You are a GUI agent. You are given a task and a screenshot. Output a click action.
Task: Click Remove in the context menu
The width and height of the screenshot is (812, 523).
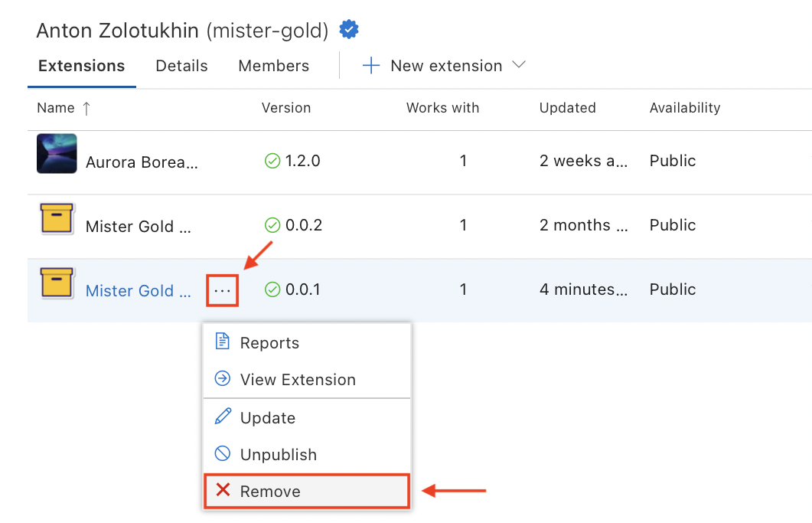(x=307, y=491)
